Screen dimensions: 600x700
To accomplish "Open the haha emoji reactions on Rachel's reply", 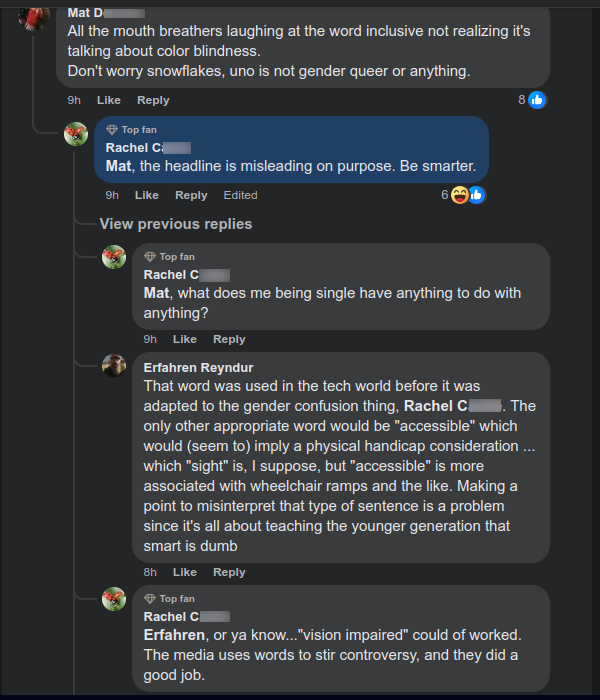I will click(x=459, y=195).
